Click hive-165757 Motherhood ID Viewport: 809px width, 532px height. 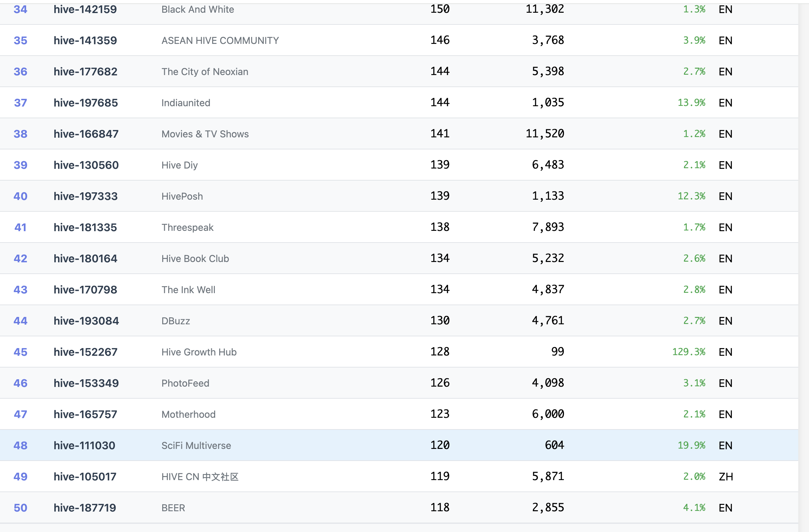(x=85, y=414)
